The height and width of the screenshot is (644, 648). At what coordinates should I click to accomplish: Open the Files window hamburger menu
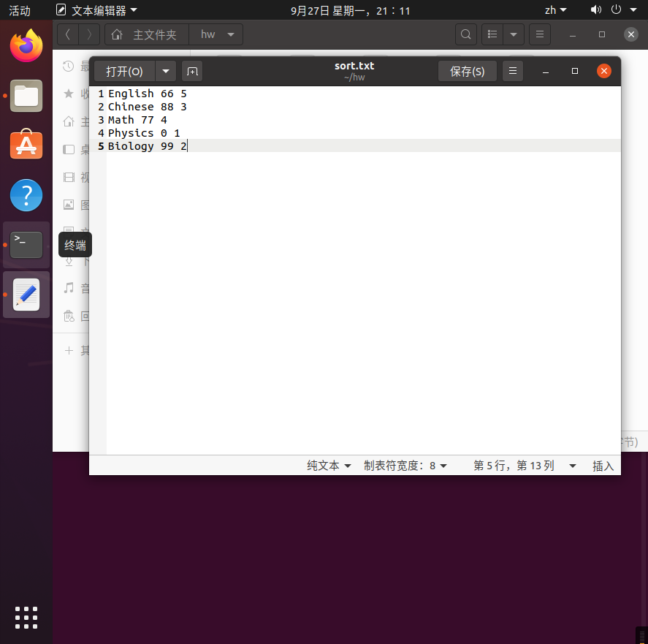coord(540,34)
